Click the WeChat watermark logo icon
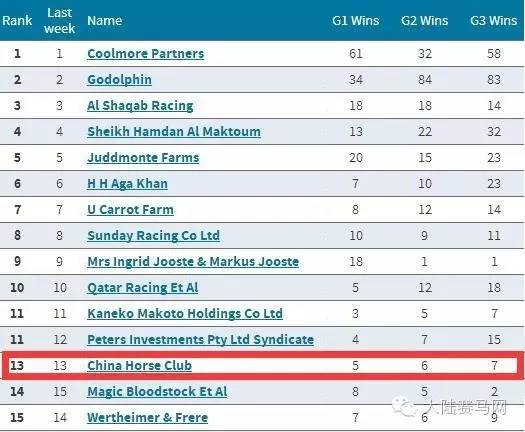This screenshot has height=432, width=525. pos(404,406)
